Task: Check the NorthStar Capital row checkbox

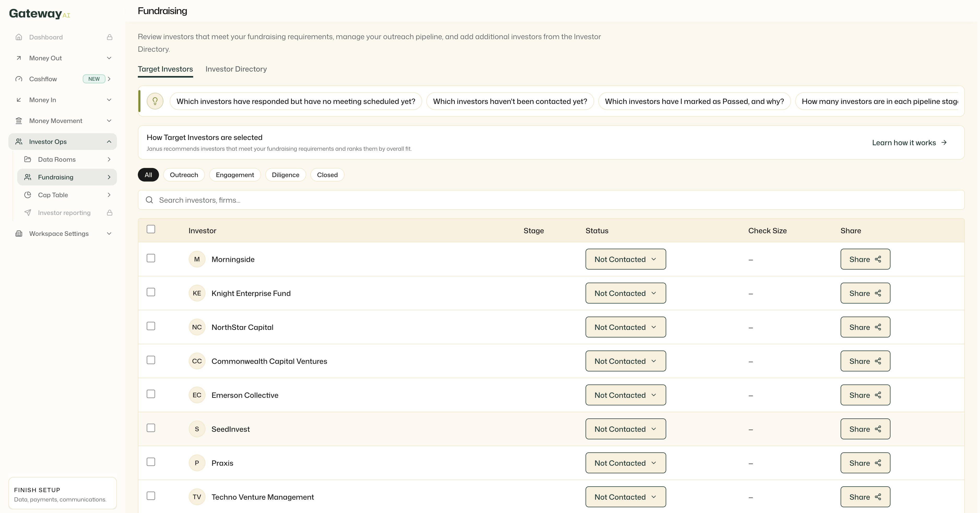Action: pyautogui.click(x=151, y=326)
